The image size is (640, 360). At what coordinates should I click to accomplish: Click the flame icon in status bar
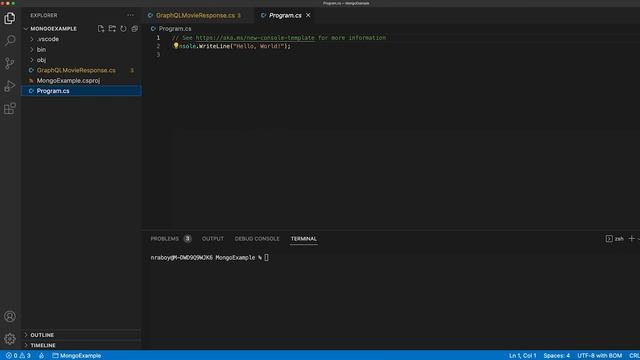[x=41, y=356]
